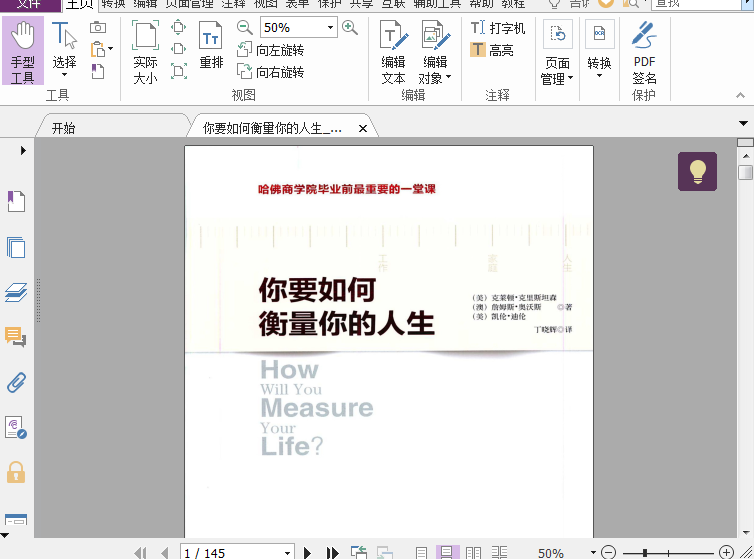Click the Reflow (重排) button
This screenshot has width=754, height=559.
coord(211,45)
